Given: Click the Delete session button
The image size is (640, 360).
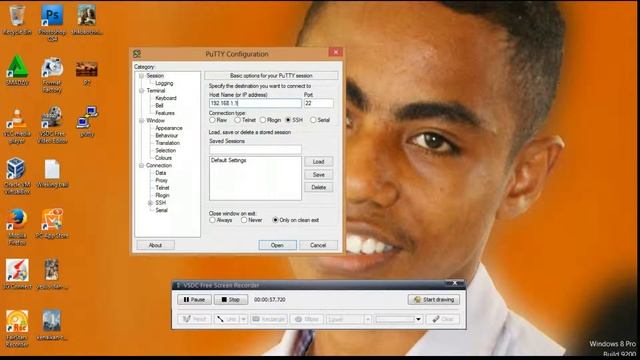Looking at the screenshot, I should click(318, 187).
